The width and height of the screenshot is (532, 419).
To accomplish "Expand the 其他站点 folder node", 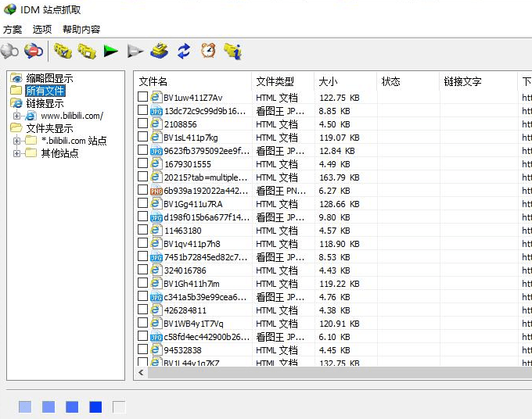I will 16,153.
